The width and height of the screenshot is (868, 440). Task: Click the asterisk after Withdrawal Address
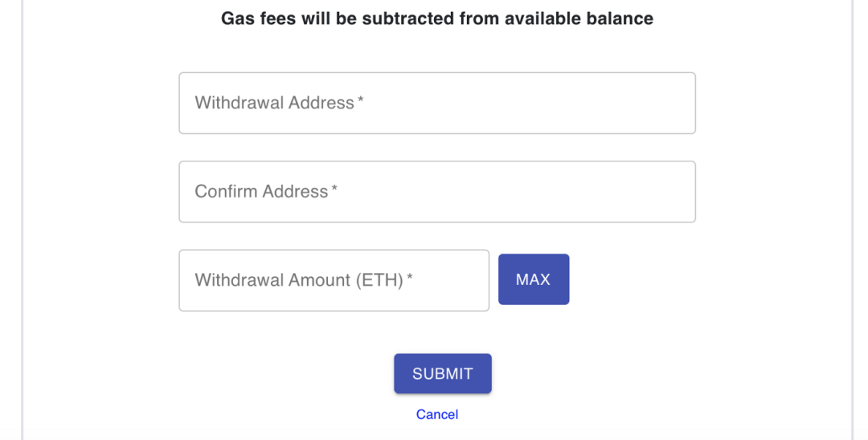361,100
